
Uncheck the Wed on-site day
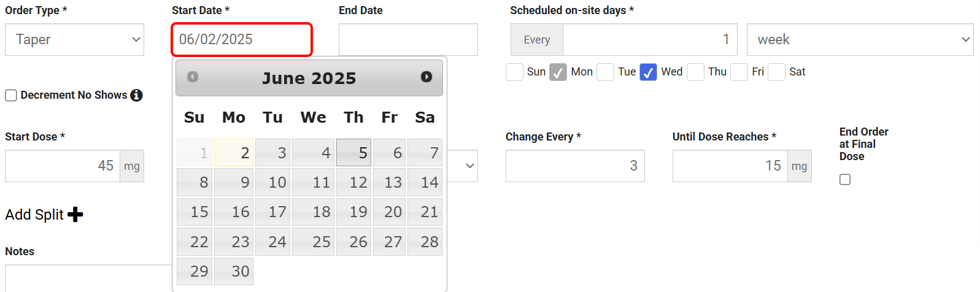[648, 72]
